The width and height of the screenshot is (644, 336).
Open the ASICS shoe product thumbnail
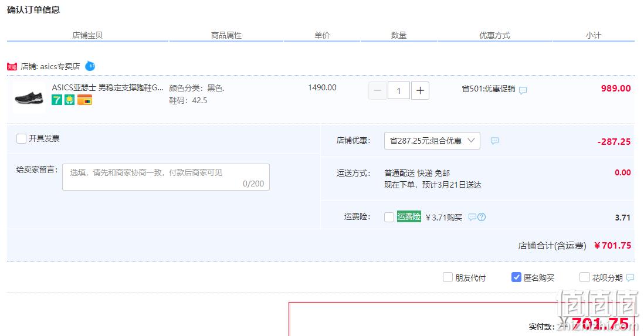tap(29, 97)
